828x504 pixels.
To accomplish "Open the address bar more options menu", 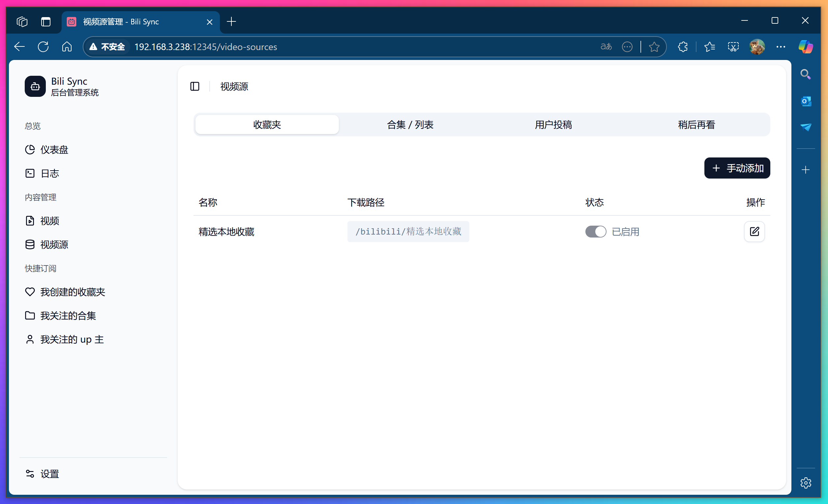I will 627,47.
